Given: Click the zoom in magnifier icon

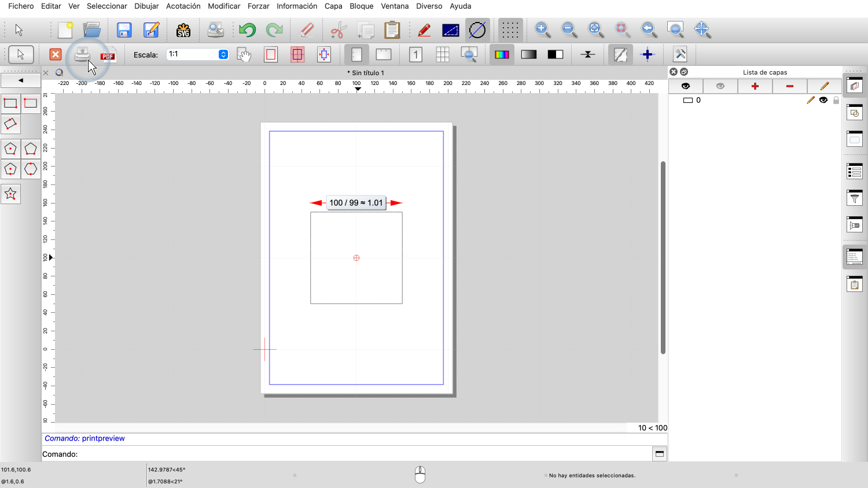Looking at the screenshot, I should [542, 29].
